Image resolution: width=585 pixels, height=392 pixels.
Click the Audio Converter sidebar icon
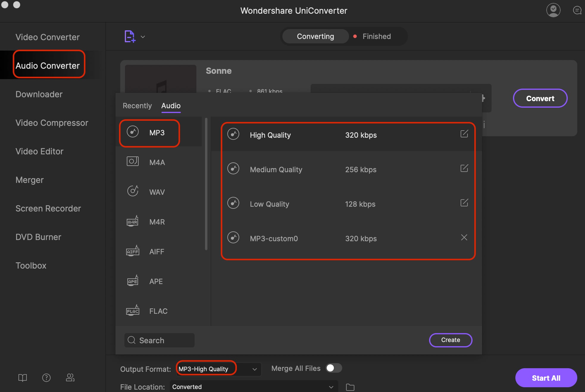(47, 65)
